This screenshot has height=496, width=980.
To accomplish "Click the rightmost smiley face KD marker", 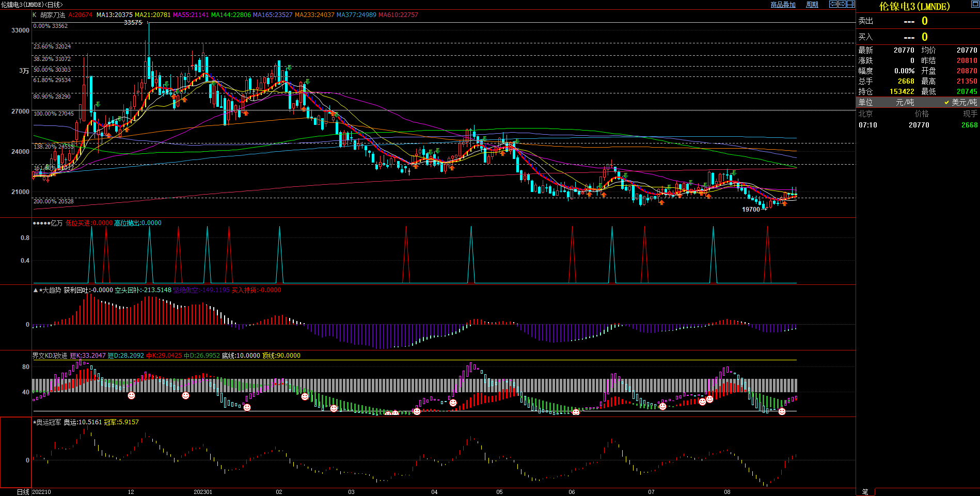I will [782, 411].
